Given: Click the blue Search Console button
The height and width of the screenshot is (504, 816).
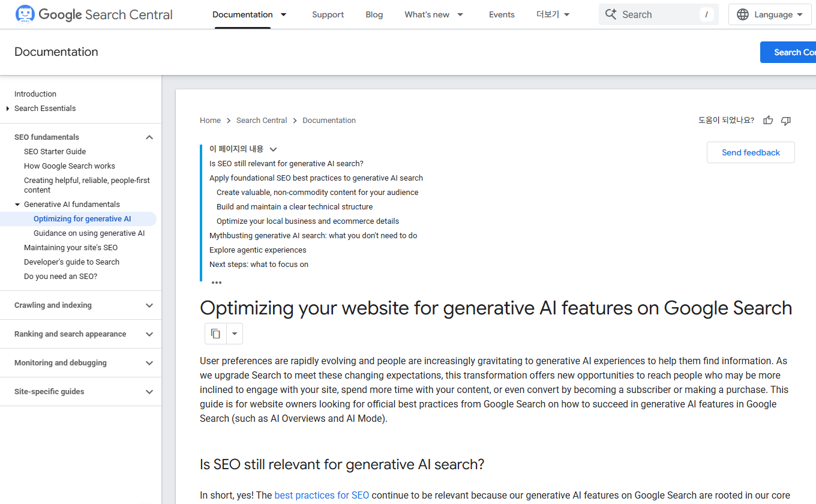Looking at the screenshot, I should pyautogui.click(x=788, y=52).
